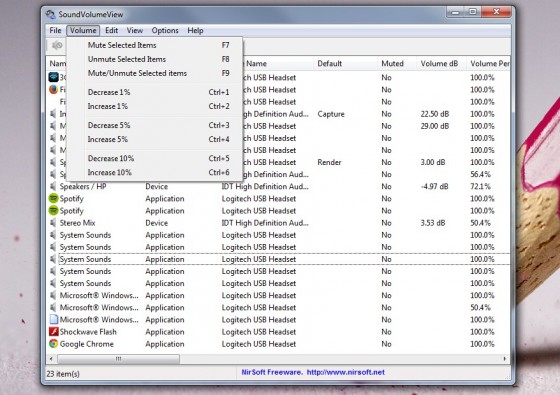The height and width of the screenshot is (395, 560).
Task: Click the mute speaker icon in the toolbar
Action: pos(57,45)
